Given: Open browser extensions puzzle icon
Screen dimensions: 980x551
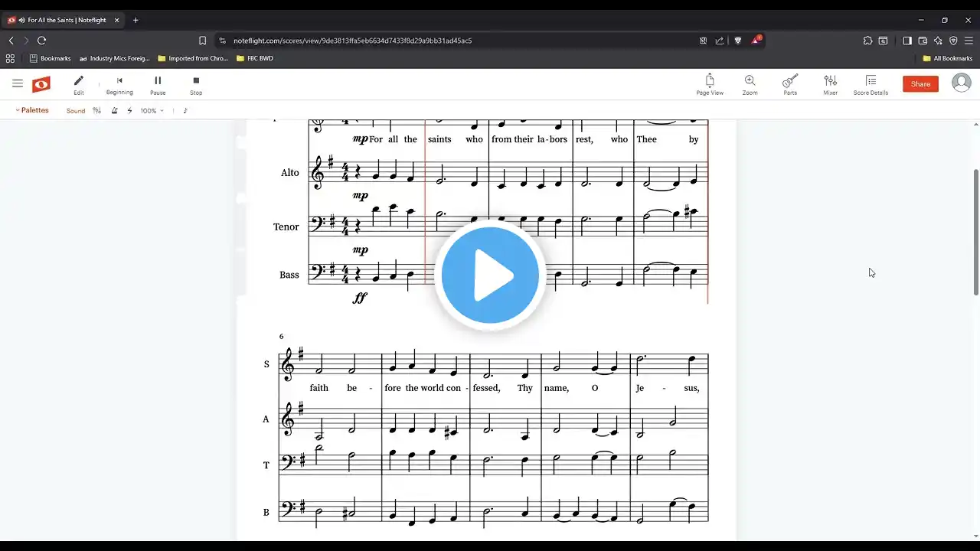Looking at the screenshot, I should pyautogui.click(x=867, y=41).
